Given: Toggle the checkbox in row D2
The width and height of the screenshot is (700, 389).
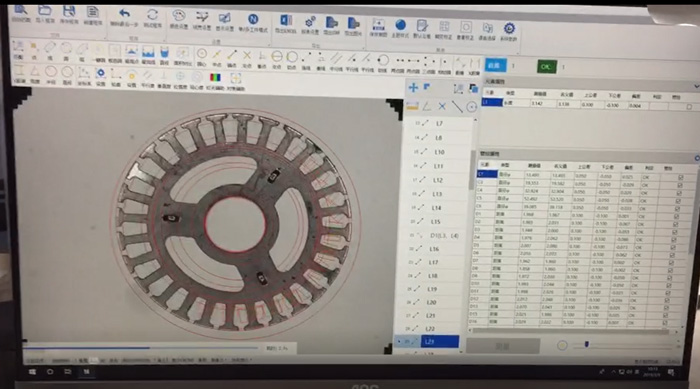Looking at the screenshot, I should 675,224.
